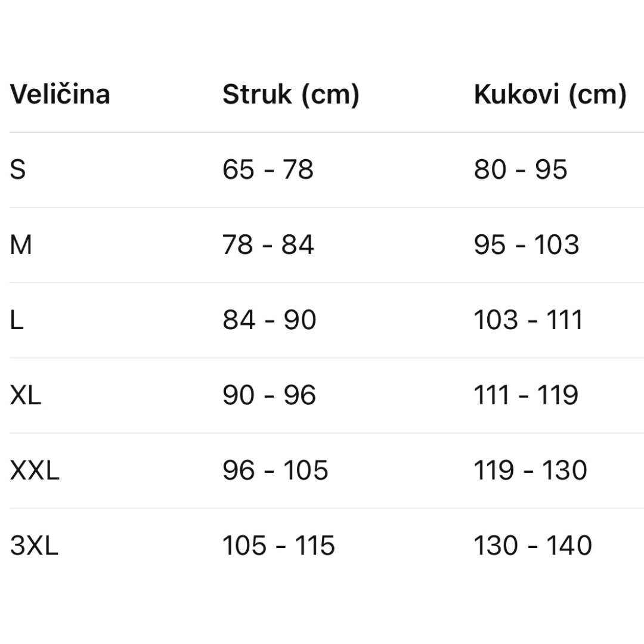The width and height of the screenshot is (644, 644).
Task: Select the M size row label
Action: [x=21, y=245]
